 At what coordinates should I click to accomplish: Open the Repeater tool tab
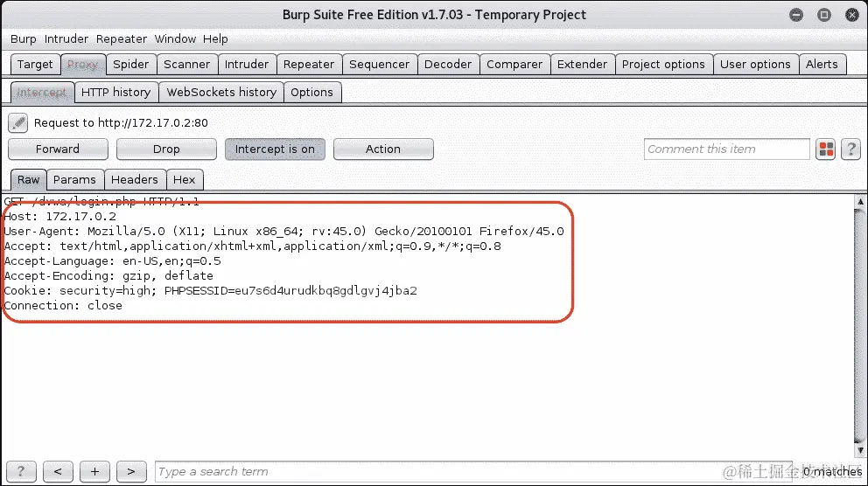[x=309, y=64]
